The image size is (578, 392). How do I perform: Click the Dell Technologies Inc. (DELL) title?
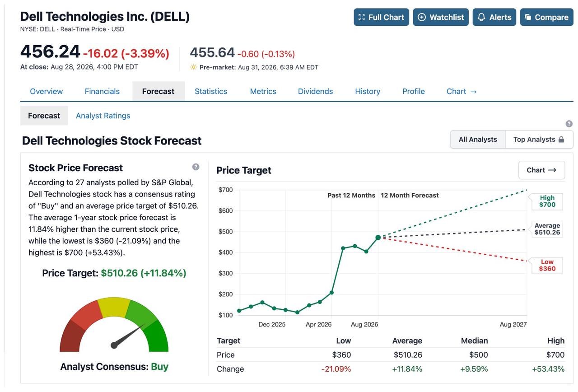click(105, 17)
